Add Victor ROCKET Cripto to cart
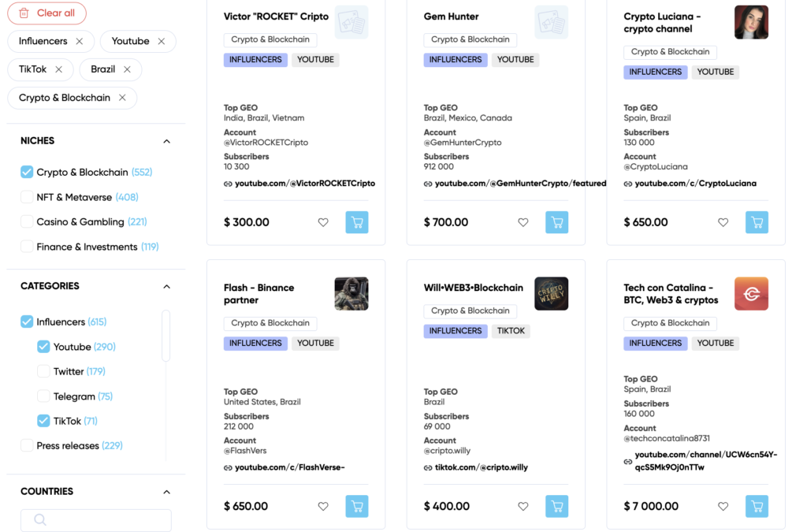The image size is (807, 532). pos(357,222)
